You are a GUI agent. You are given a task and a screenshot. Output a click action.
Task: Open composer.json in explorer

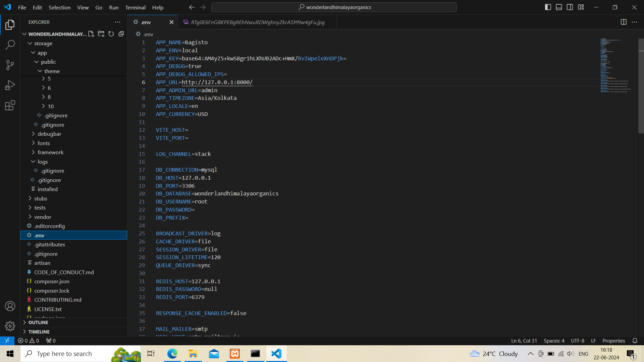click(74, 281)
